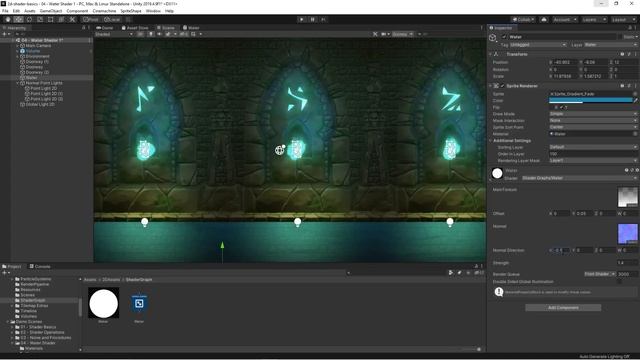Open the Account dropdown
Screen dimensions: 640x360
click(565, 19)
